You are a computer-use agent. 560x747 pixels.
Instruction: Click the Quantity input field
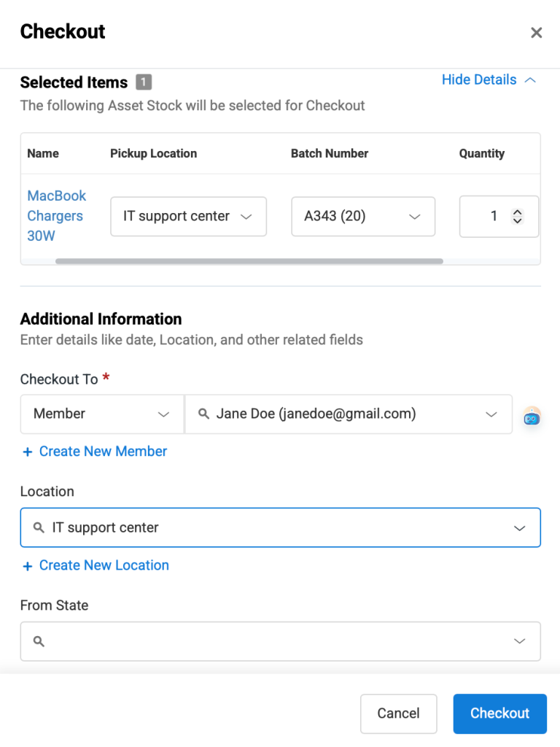[x=499, y=216]
